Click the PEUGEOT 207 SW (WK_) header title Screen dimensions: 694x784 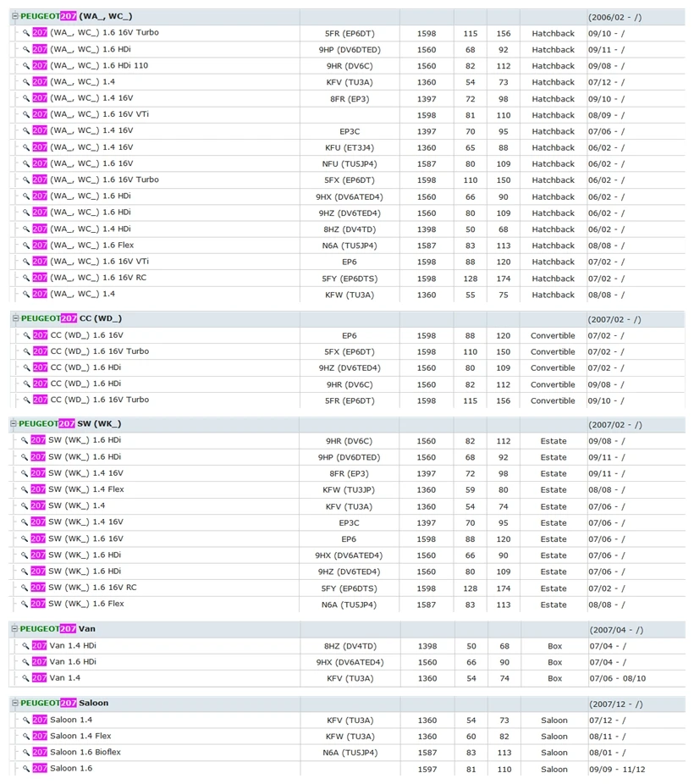pos(70,424)
